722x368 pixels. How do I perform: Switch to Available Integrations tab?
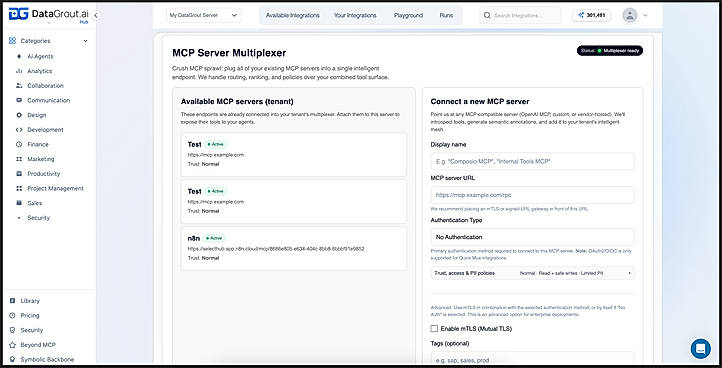tap(292, 15)
